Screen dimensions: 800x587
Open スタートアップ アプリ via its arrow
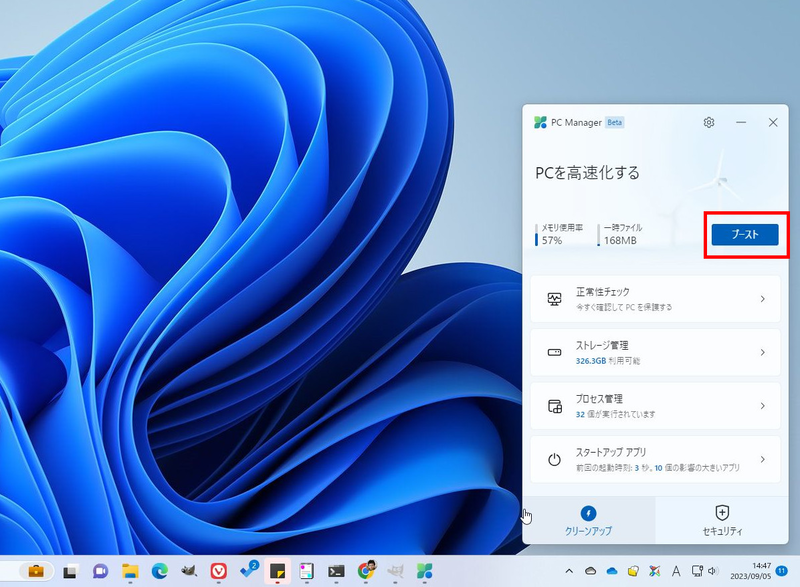pos(762,460)
